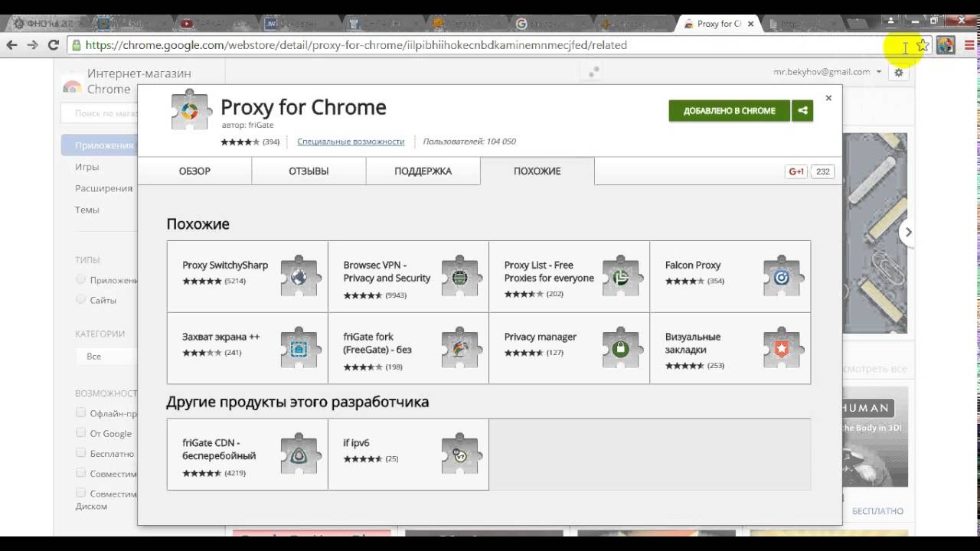Viewport: 980px width, 551px height.
Task: Switch to the ОТЗЫВЫ tab
Action: [x=309, y=171]
